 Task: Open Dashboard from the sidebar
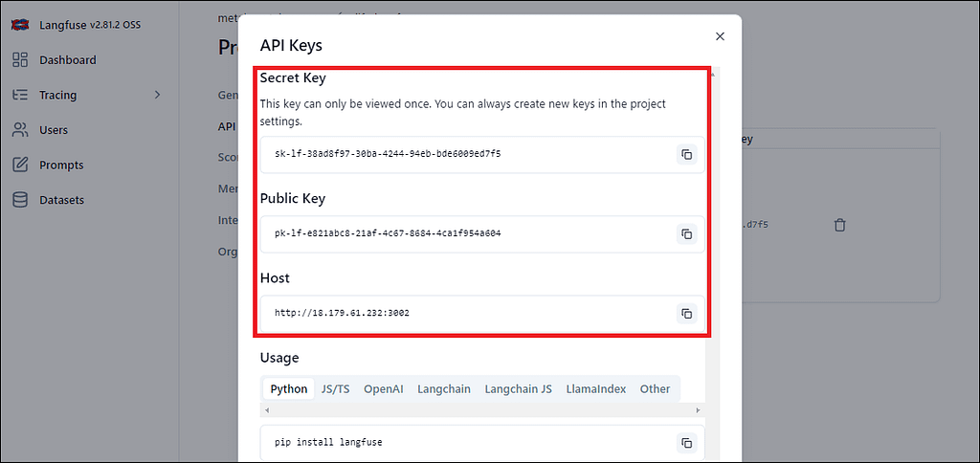(x=67, y=60)
